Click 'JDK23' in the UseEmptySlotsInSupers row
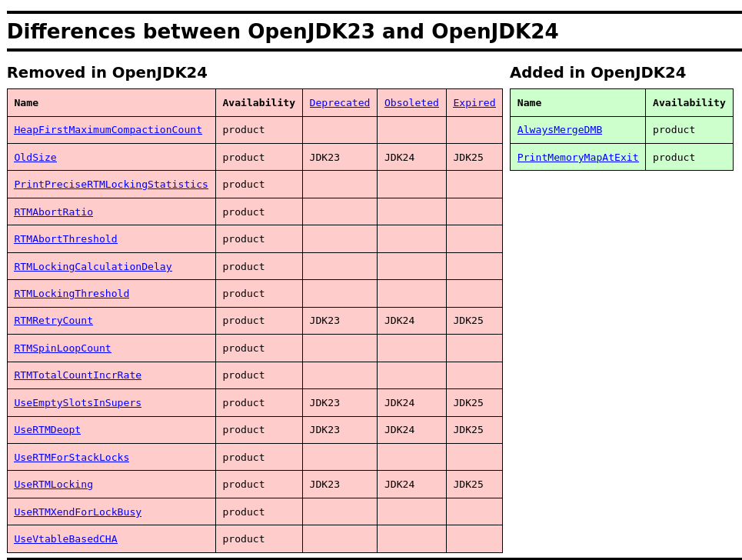Image resolution: width=742 pixels, height=560 pixels. 324,403
